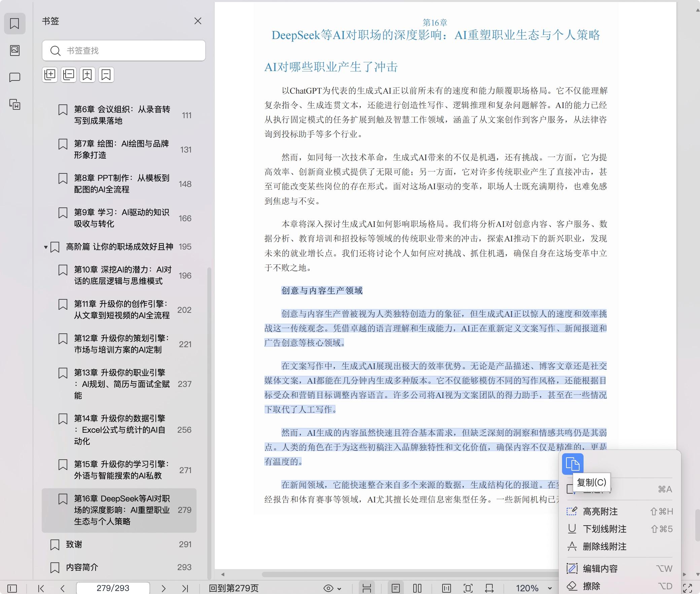Select the export-to-Word sidebar icon

pyautogui.click(x=15, y=105)
